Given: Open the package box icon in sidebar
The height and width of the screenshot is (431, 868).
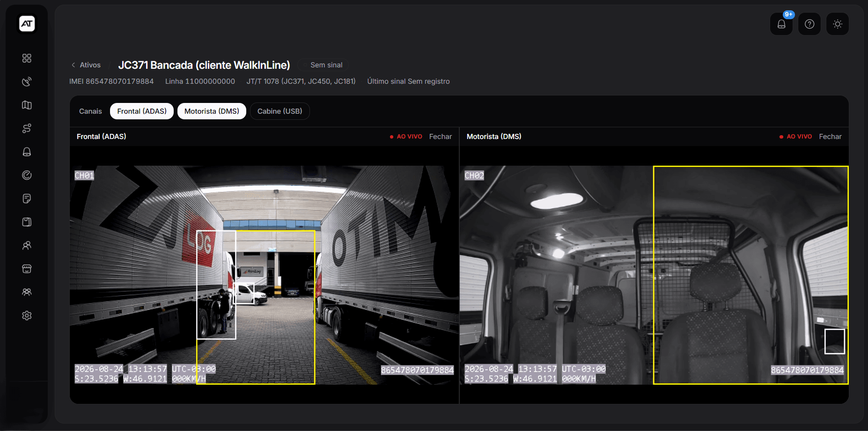Looking at the screenshot, I should pyautogui.click(x=27, y=222).
